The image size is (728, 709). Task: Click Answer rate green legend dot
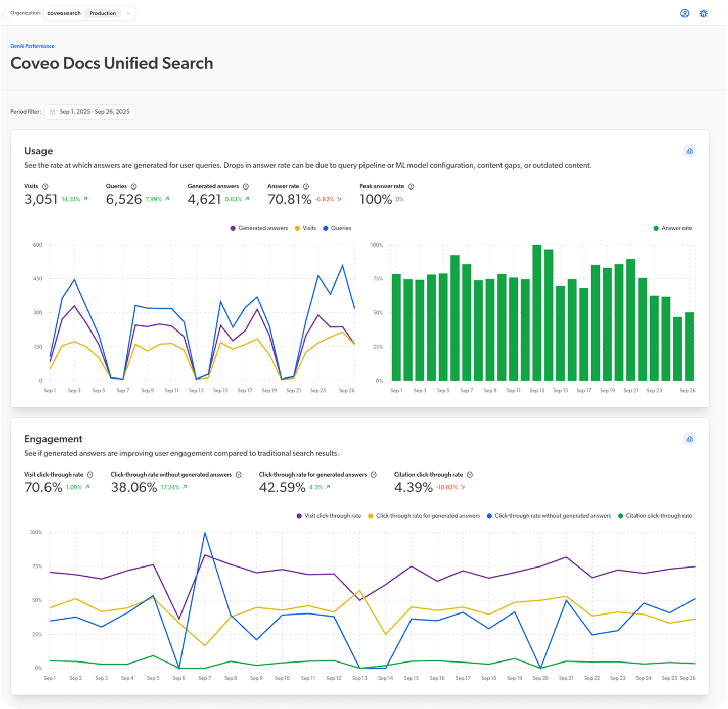(656, 228)
